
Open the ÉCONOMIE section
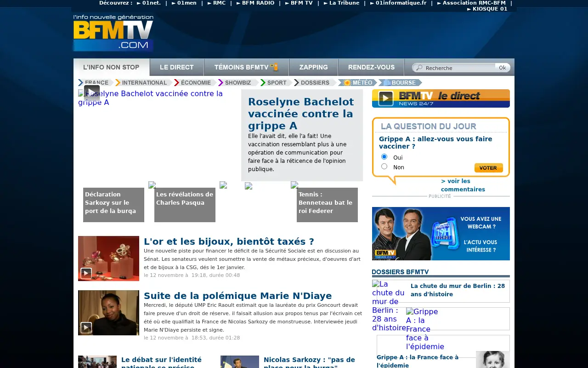click(195, 83)
